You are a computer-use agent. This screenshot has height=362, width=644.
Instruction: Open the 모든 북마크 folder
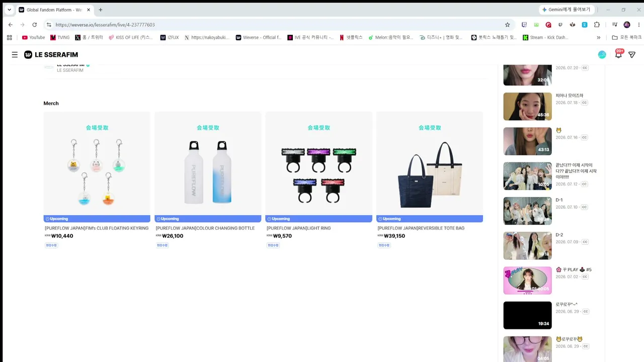[626, 37]
